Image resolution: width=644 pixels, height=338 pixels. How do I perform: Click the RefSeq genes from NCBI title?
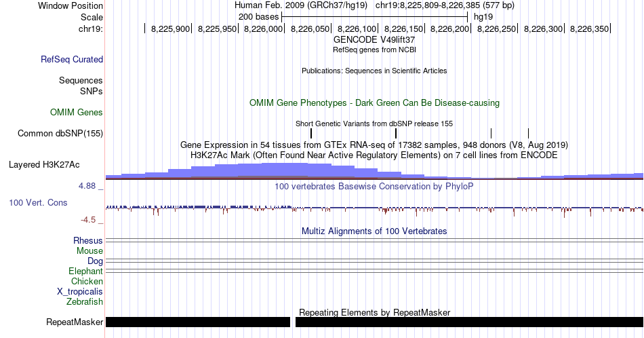pos(374,50)
